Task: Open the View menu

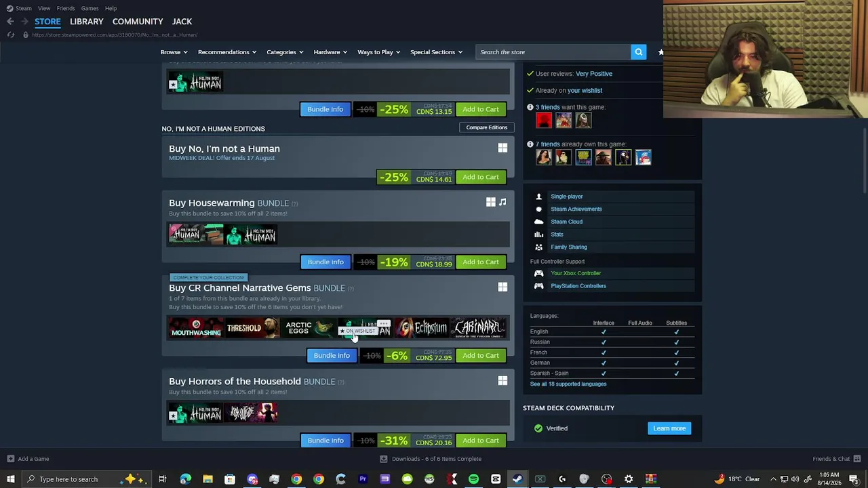Action: (x=44, y=8)
